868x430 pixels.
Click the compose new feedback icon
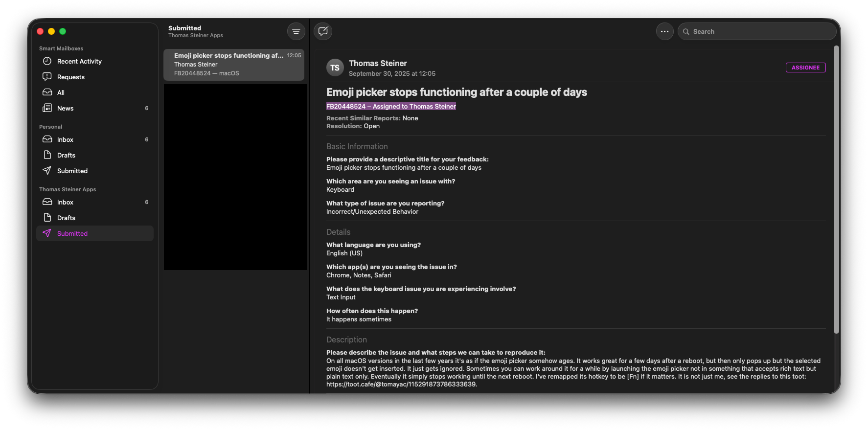[x=323, y=31]
